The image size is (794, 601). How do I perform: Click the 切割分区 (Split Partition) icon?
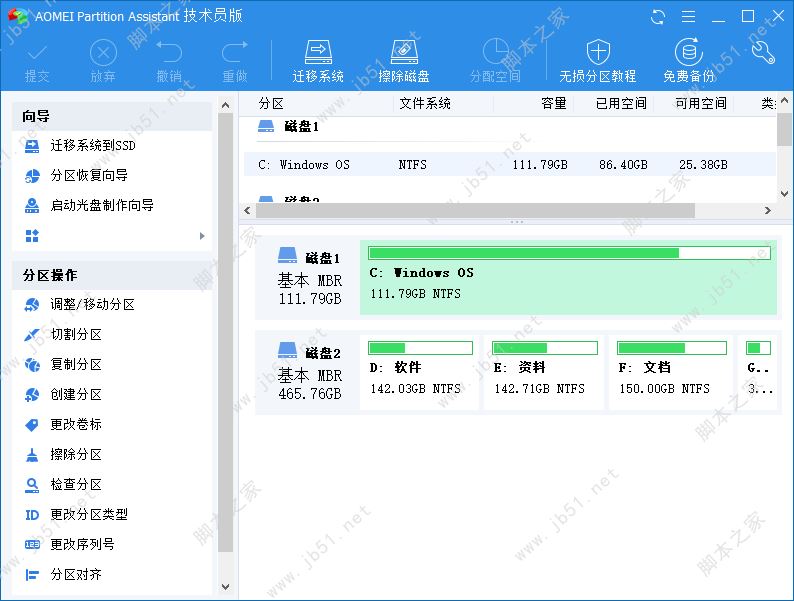[x=32, y=334]
